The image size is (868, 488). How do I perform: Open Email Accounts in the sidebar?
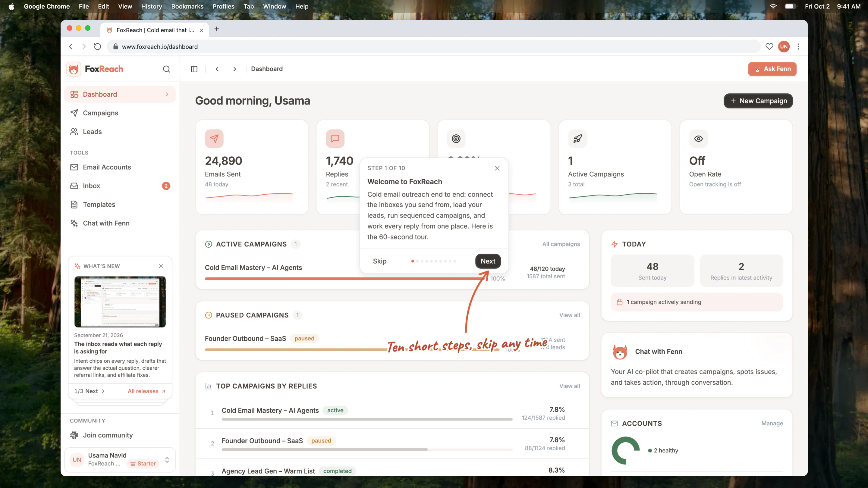pos(120,167)
